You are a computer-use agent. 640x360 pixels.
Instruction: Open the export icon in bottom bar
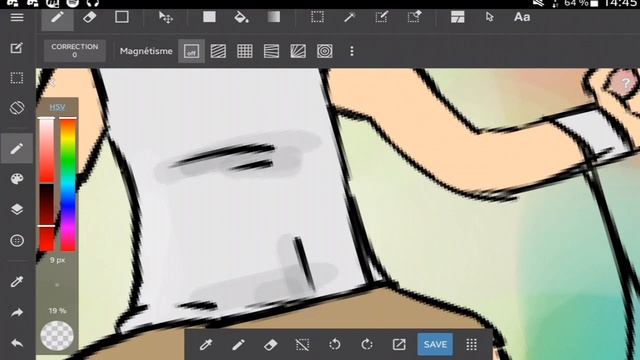[x=399, y=344]
